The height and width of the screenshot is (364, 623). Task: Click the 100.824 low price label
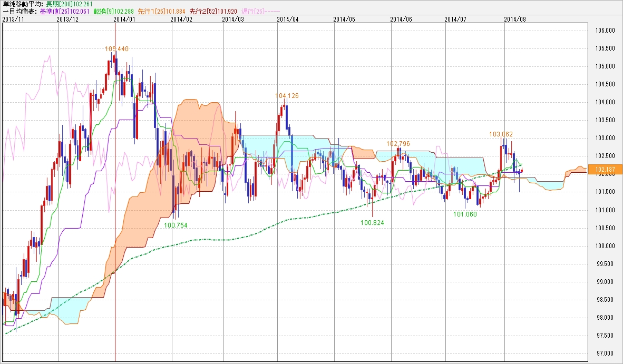[x=372, y=223]
